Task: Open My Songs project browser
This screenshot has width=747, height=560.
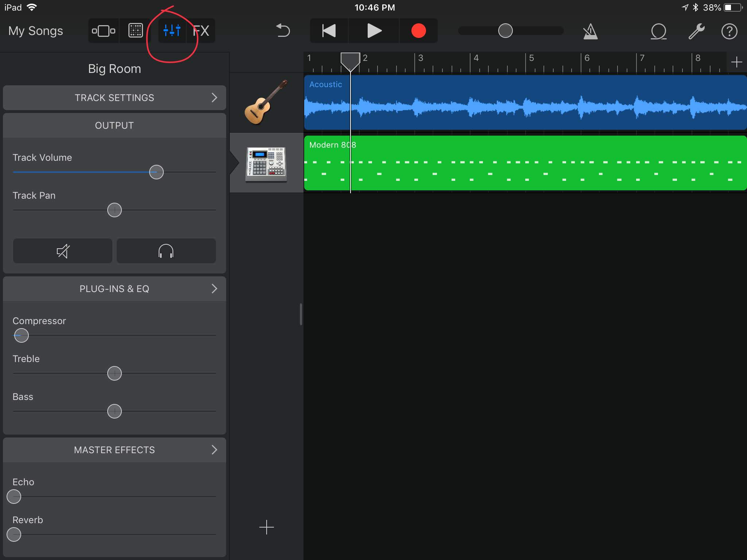Action: coord(35,30)
